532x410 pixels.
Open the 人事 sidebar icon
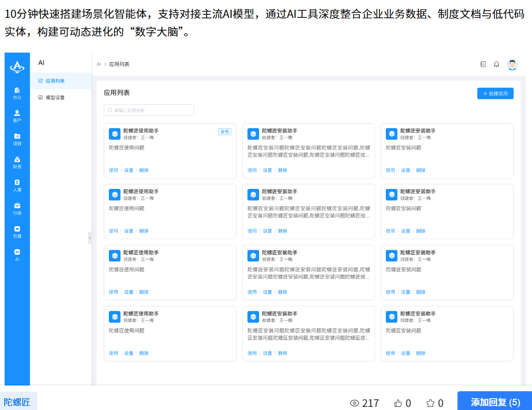[x=17, y=185]
